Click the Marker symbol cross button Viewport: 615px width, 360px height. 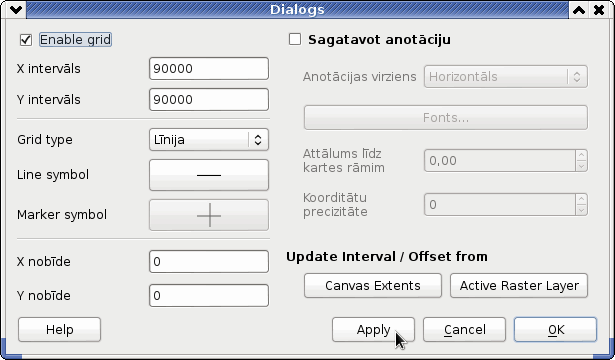pos(209,215)
